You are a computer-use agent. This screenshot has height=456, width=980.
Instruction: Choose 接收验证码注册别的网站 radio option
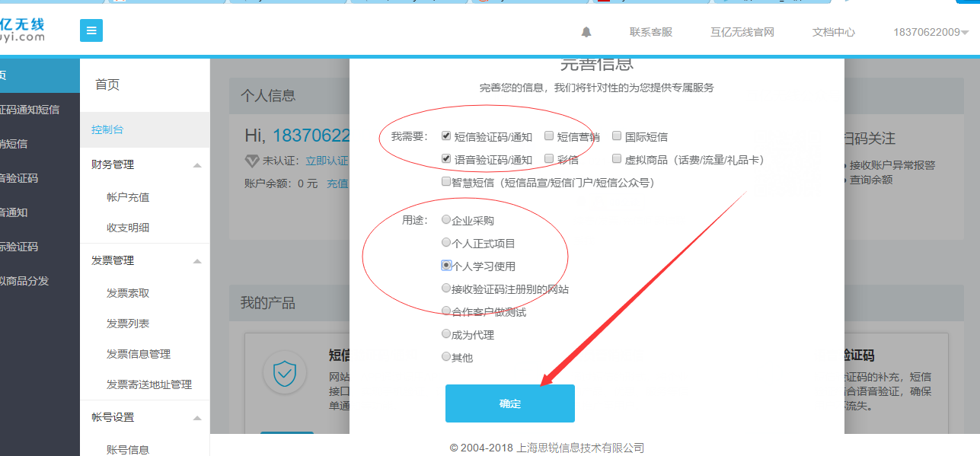[446, 288]
